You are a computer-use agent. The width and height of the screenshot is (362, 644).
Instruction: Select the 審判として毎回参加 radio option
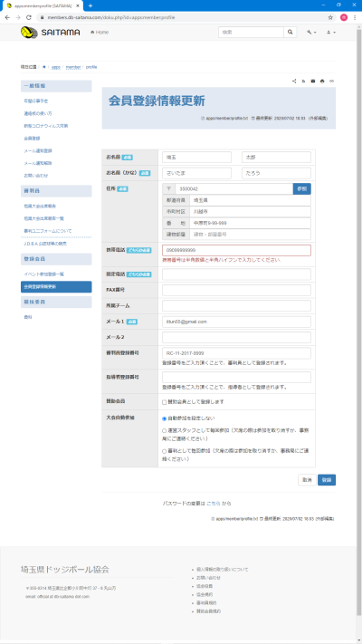coord(164,451)
